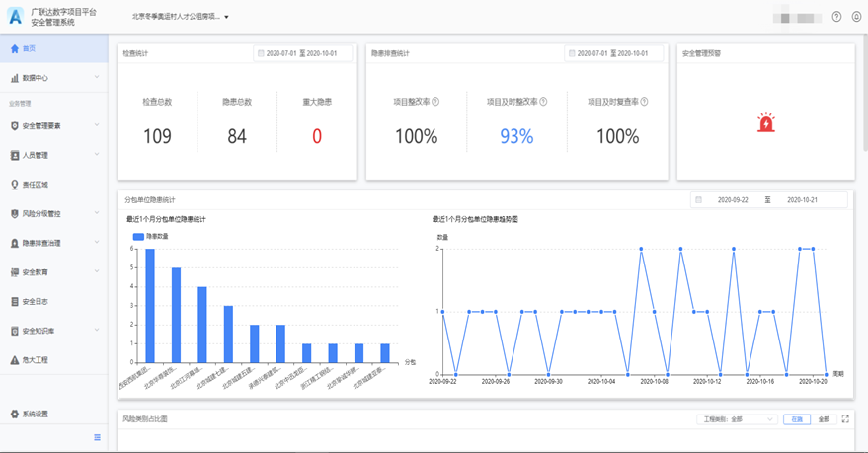Click the 84 隐患总数 value
This screenshot has width=868, height=453.
tap(237, 136)
